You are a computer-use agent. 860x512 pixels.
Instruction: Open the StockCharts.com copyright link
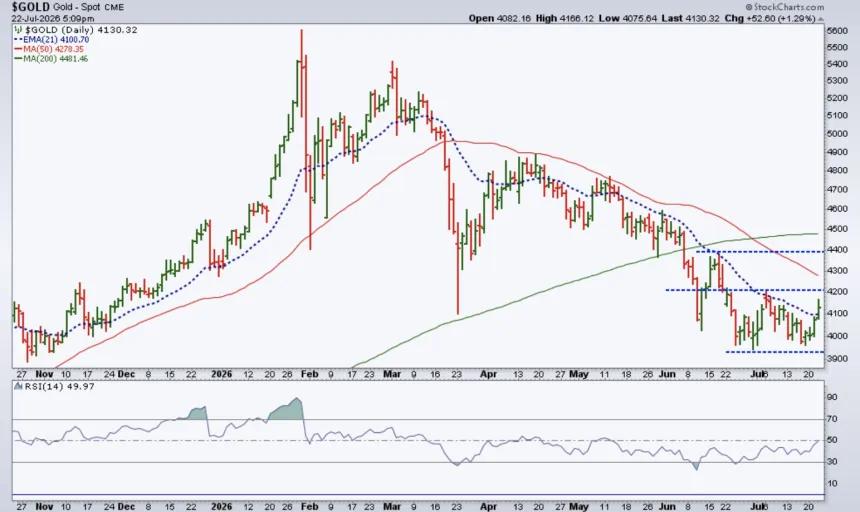point(784,7)
